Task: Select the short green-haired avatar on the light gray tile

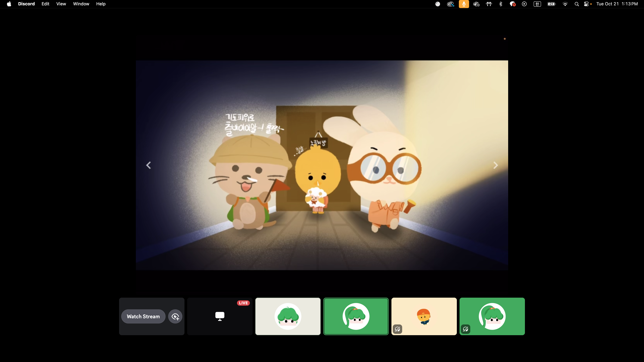Action: pyautogui.click(x=288, y=316)
